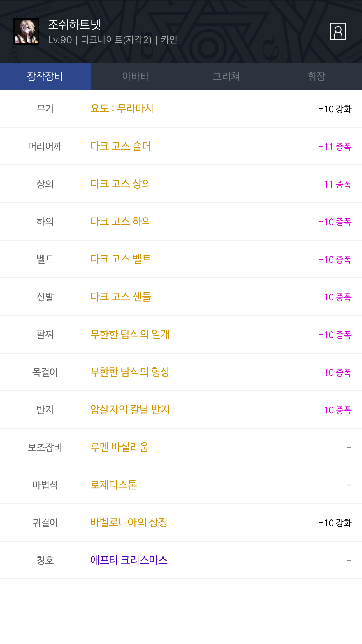The height and width of the screenshot is (644, 362).
Task: Click the character name 조쉬하트넷
Action: click(75, 25)
